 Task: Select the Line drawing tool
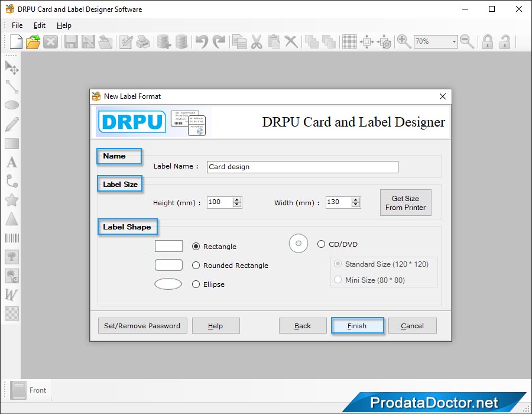point(12,87)
